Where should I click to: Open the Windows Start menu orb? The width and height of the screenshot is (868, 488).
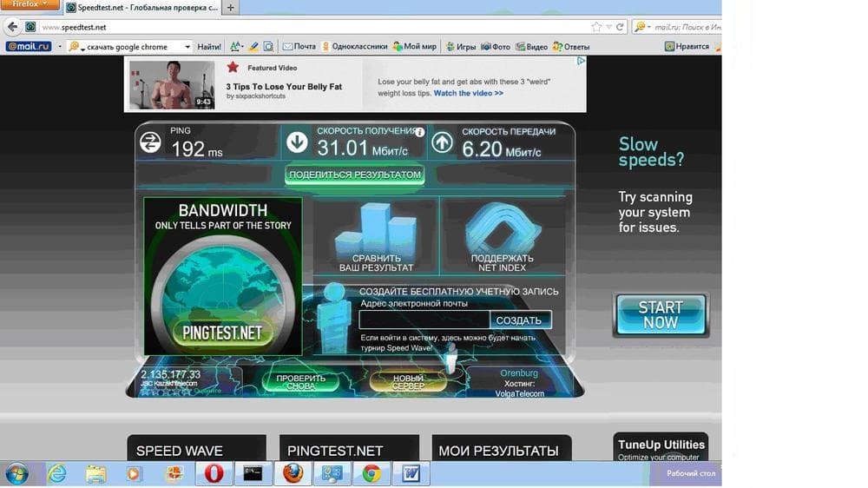pos(17,474)
